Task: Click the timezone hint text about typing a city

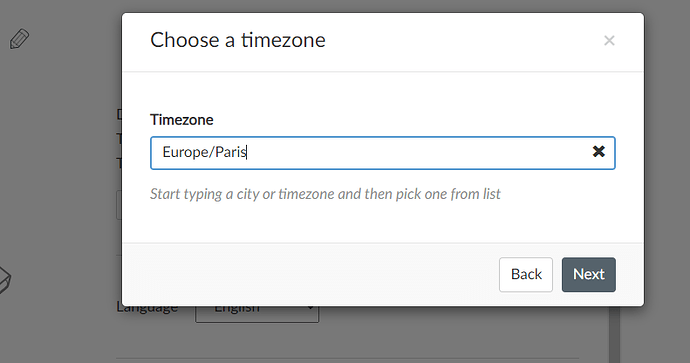Action: [325, 194]
